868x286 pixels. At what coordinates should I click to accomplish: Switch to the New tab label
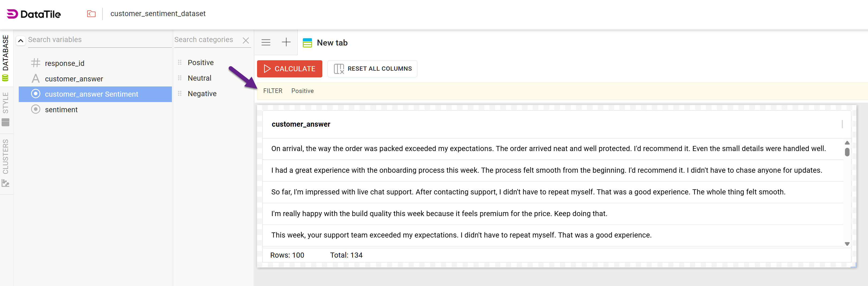pyautogui.click(x=332, y=43)
